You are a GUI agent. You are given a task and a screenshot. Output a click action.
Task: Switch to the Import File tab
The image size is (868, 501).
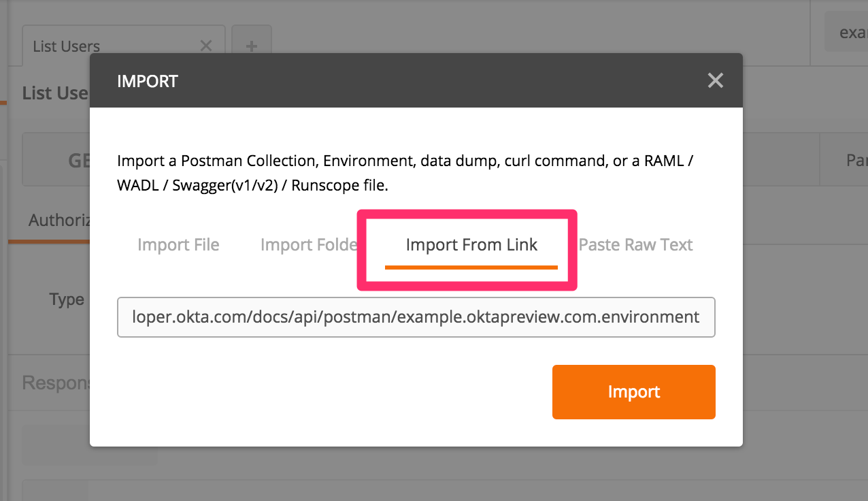point(178,245)
